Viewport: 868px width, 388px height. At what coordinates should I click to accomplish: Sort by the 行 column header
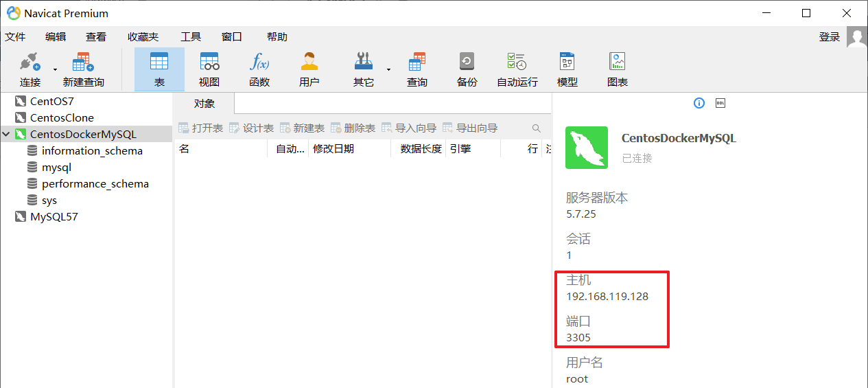[x=521, y=148]
